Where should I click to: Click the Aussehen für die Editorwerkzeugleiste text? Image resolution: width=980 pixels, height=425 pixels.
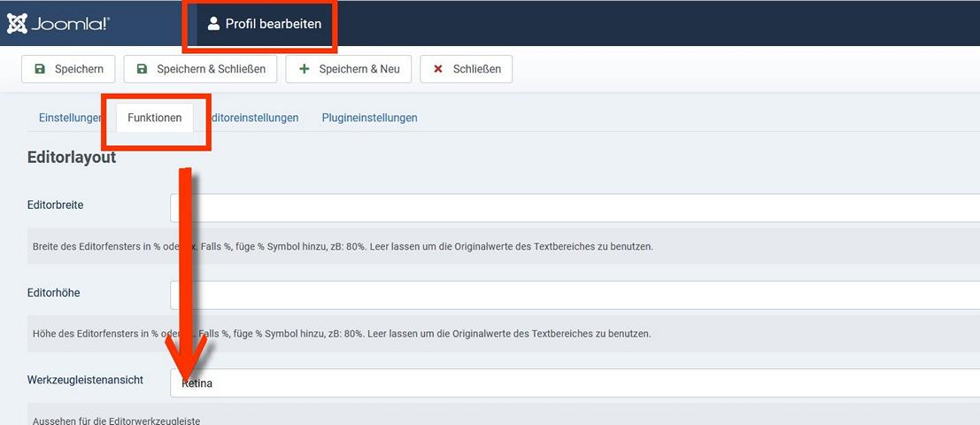(x=116, y=420)
